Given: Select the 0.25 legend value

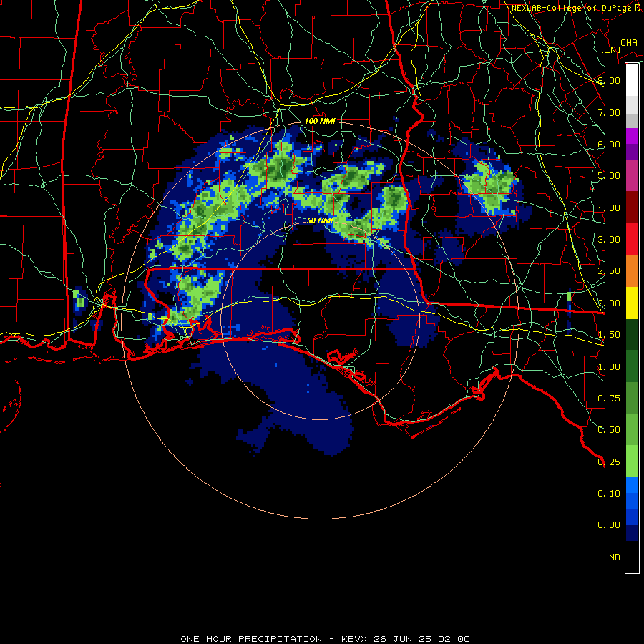Looking at the screenshot, I should tap(609, 462).
